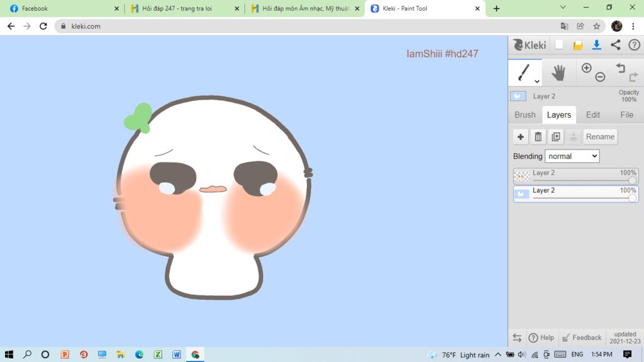Undo the last stroke
The image size is (644, 362).
pos(621,68)
